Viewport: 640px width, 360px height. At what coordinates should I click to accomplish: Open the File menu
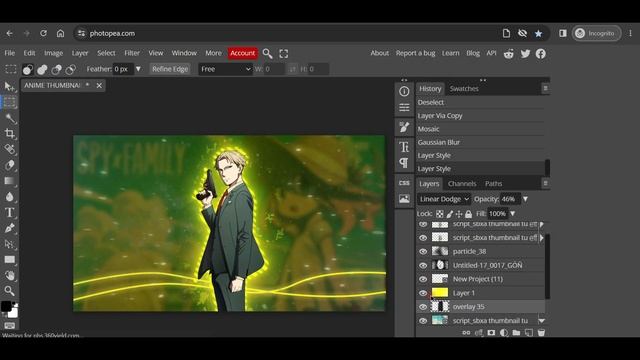tap(9, 53)
